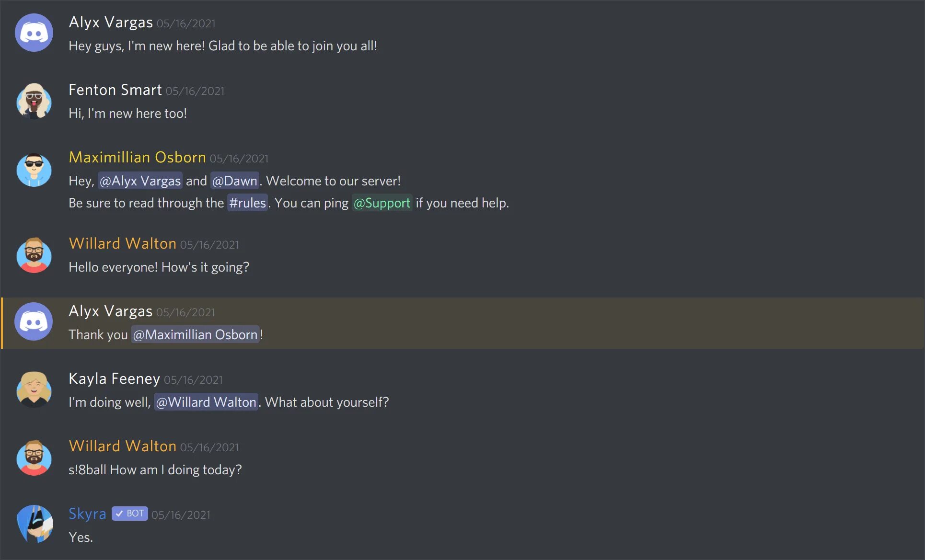Click Willard Walton's avatar beside 'Hello everyone!'
This screenshot has width=925, height=560.
click(x=34, y=255)
